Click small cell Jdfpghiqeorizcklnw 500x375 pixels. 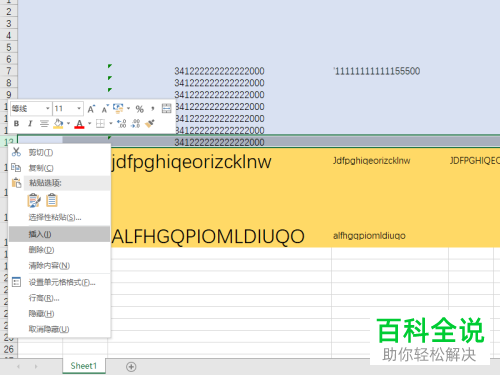click(372, 161)
